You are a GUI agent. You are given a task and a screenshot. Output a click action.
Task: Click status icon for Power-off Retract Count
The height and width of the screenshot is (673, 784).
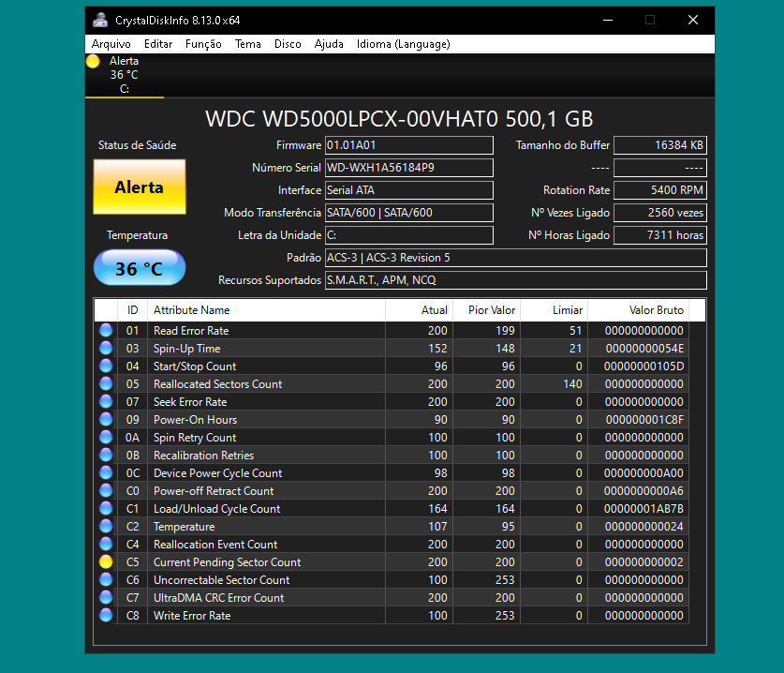click(x=106, y=490)
